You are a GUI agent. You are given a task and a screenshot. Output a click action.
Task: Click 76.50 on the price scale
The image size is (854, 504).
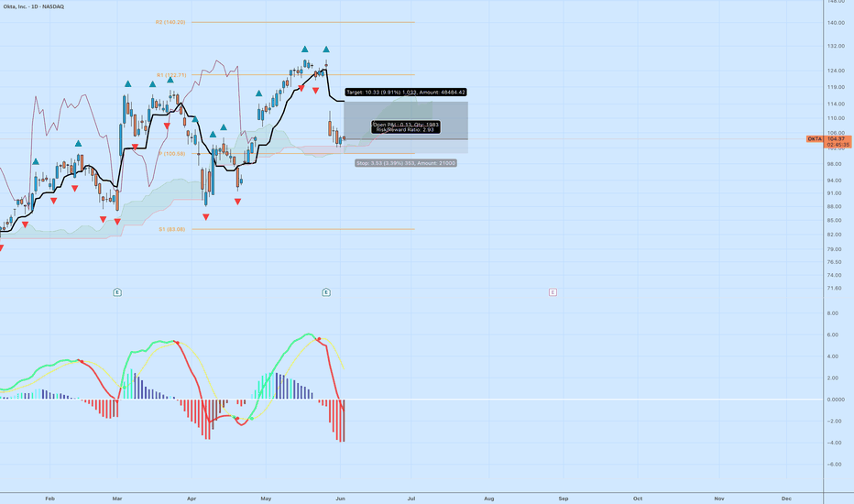(x=836, y=262)
